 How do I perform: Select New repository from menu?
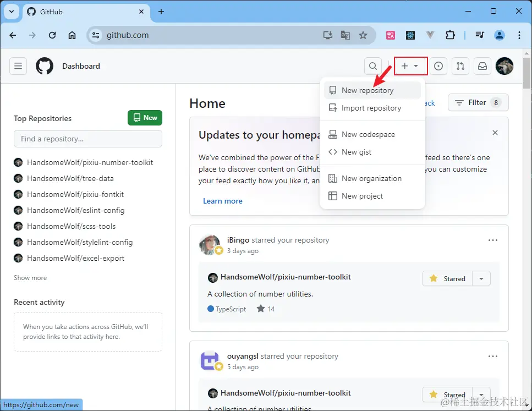(372, 90)
